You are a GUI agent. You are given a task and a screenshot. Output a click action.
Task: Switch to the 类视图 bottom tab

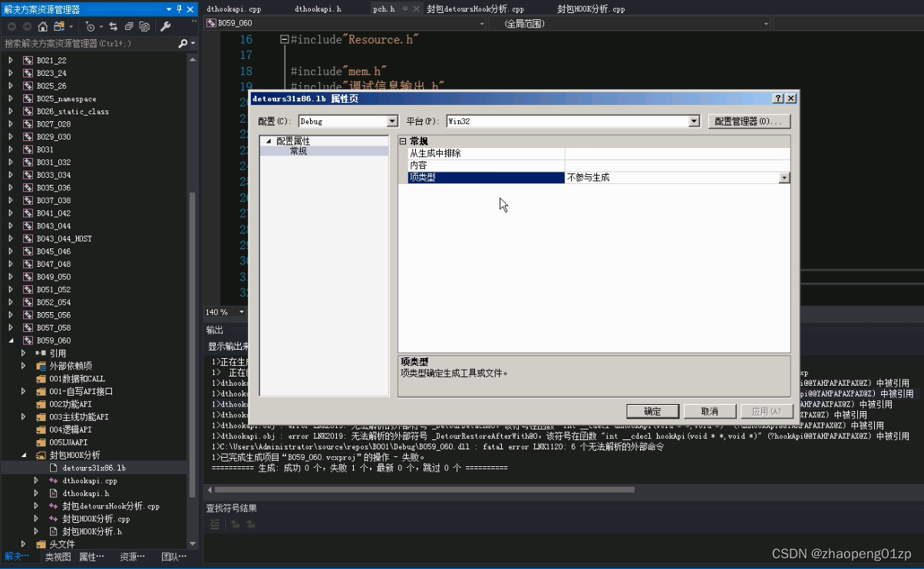58,557
